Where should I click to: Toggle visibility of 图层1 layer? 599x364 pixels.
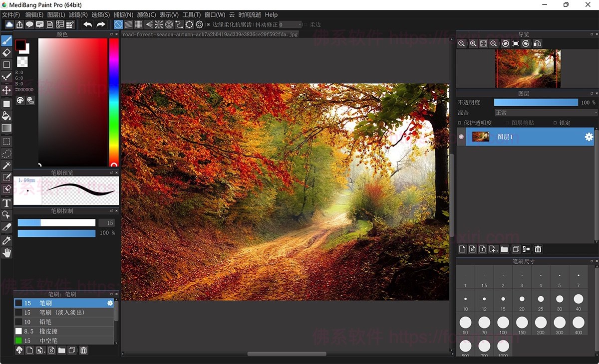pyautogui.click(x=461, y=137)
